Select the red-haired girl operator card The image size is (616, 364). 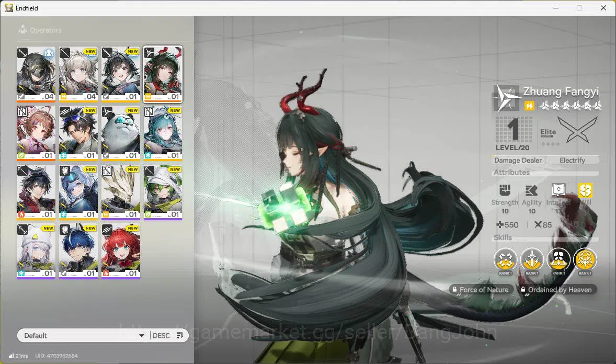click(121, 251)
